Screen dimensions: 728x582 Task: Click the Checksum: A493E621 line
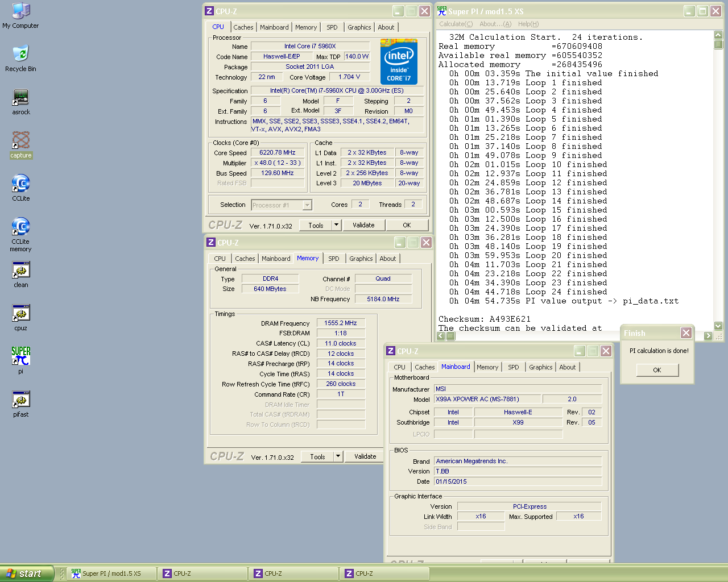coord(485,319)
